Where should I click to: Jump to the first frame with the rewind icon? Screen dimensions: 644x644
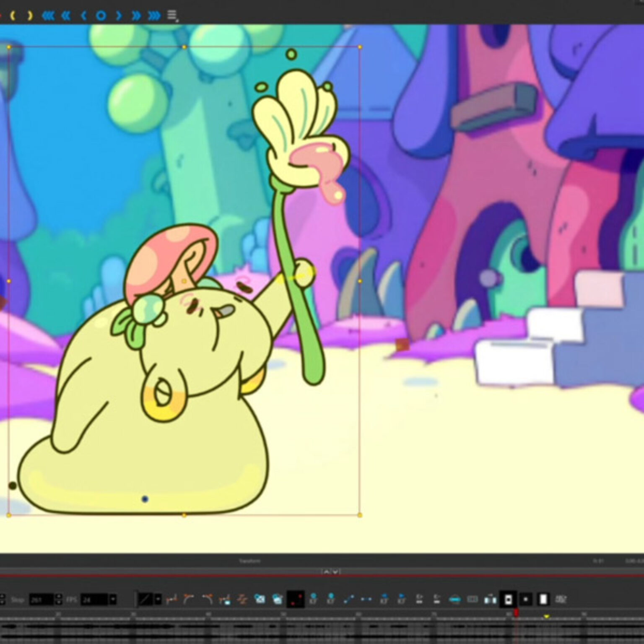[49, 16]
